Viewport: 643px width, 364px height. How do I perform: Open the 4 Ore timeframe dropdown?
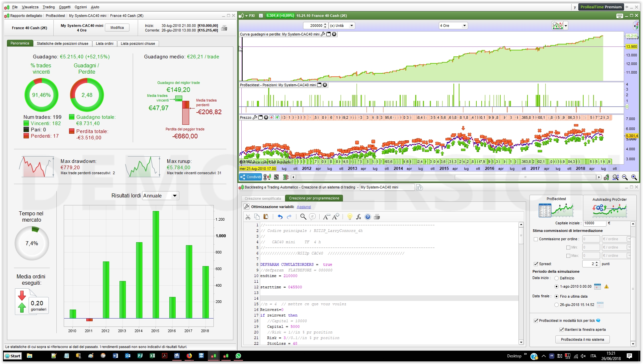(453, 26)
